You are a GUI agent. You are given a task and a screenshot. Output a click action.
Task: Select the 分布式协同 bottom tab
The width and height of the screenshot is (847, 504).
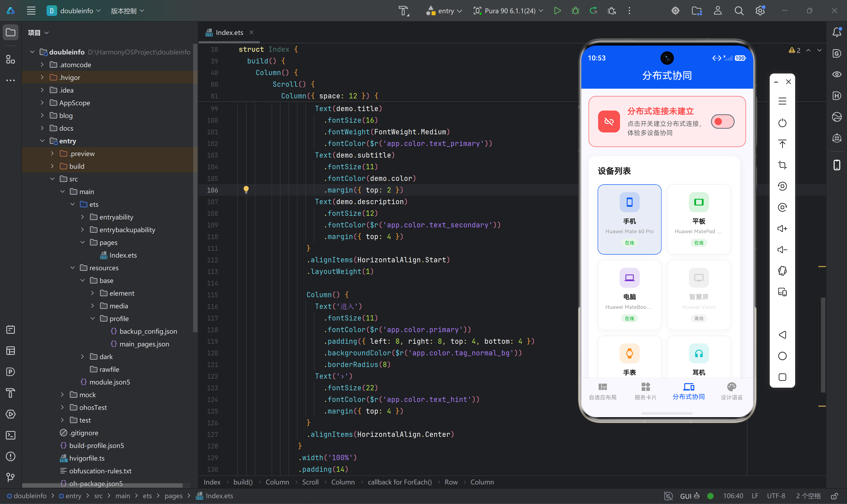coord(689,391)
